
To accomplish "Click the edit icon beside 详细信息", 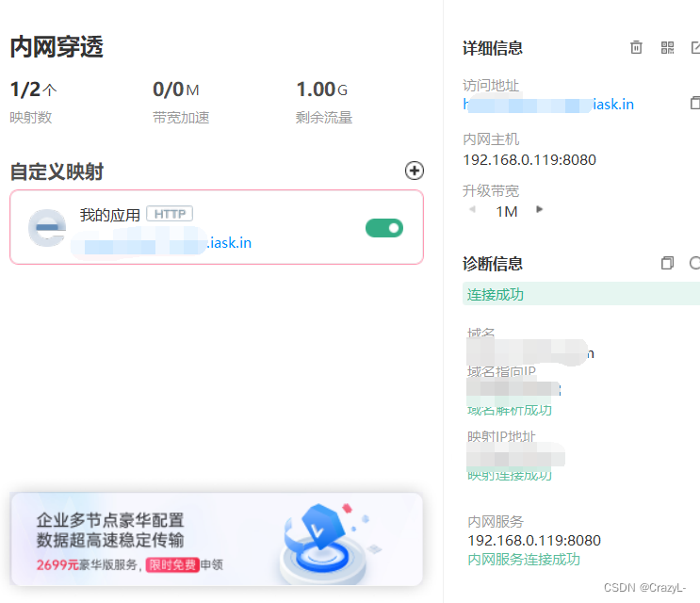I will (695, 48).
